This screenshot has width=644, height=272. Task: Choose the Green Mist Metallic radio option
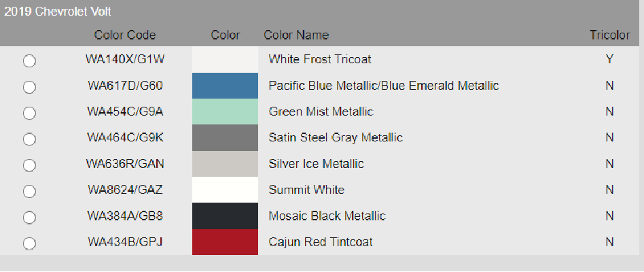29,113
